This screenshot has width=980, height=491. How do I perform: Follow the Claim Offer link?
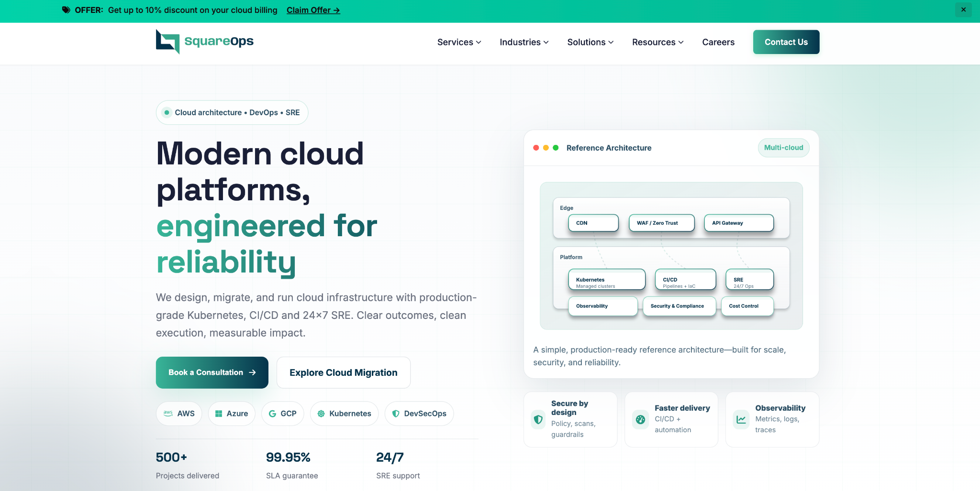pos(313,10)
